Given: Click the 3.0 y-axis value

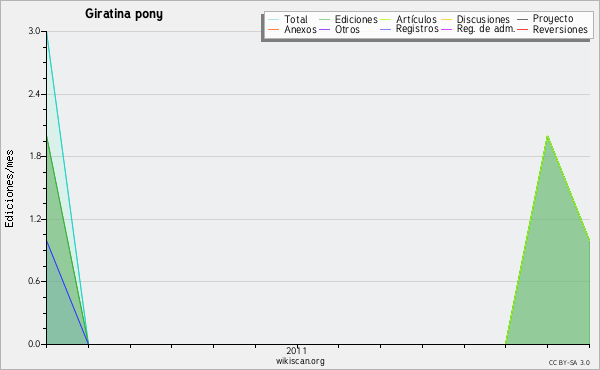Looking at the screenshot, I should tap(34, 31).
